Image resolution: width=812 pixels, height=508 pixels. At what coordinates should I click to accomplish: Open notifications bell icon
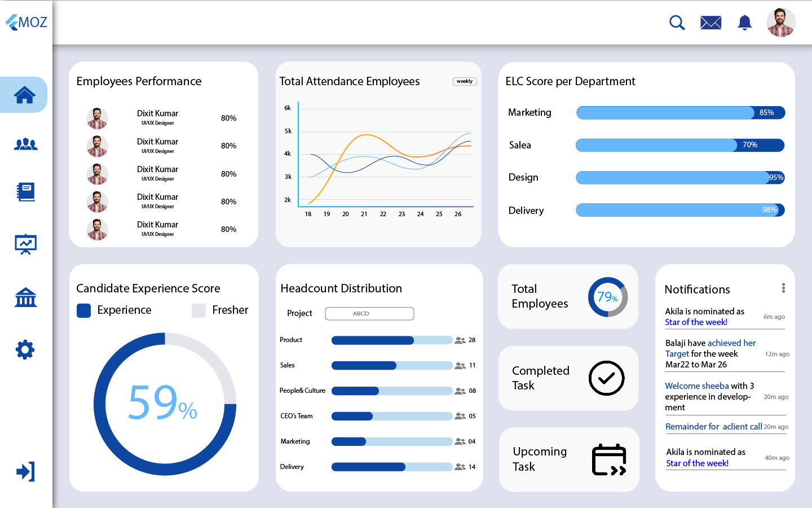(x=745, y=23)
